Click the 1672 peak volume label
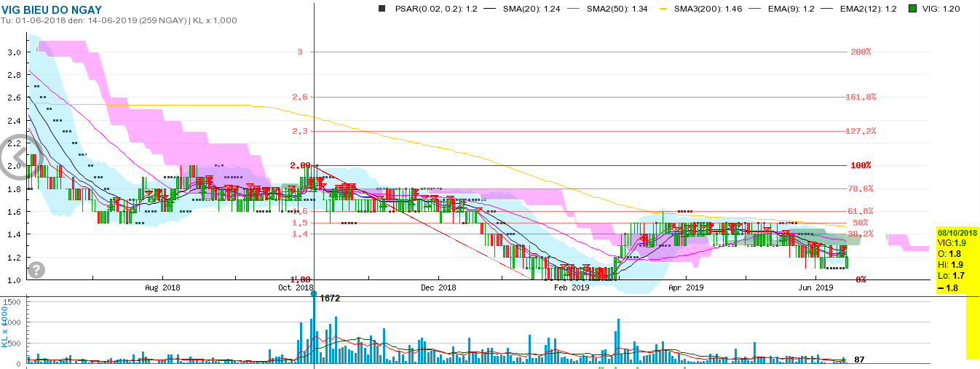The image size is (980, 369). click(x=330, y=298)
